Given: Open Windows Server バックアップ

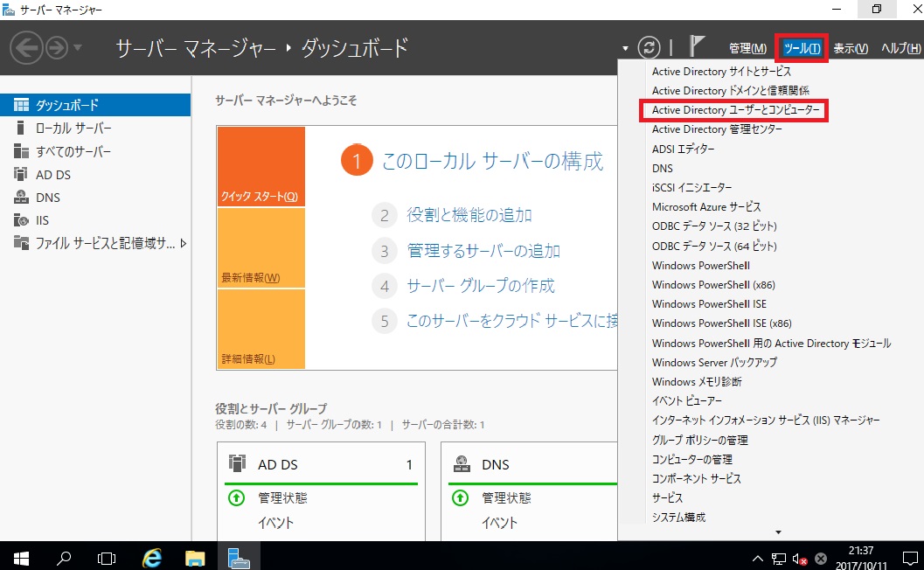Looking at the screenshot, I should (x=714, y=363).
